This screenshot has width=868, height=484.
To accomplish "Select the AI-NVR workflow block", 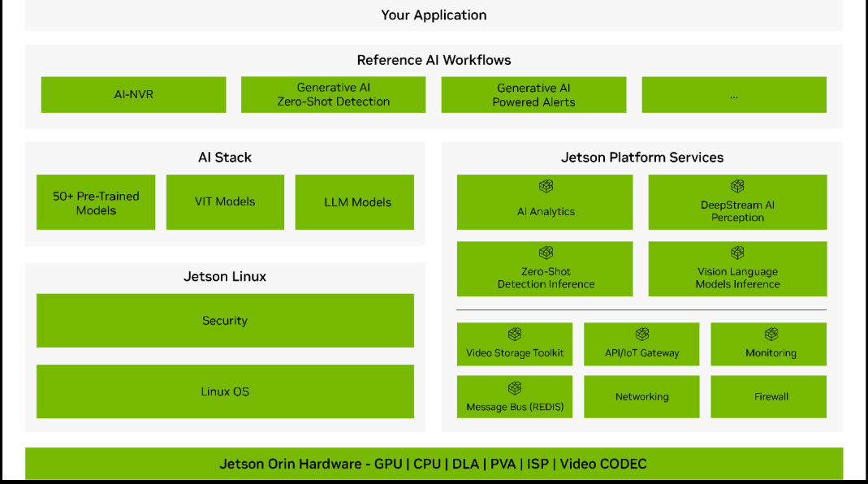I will [134, 95].
